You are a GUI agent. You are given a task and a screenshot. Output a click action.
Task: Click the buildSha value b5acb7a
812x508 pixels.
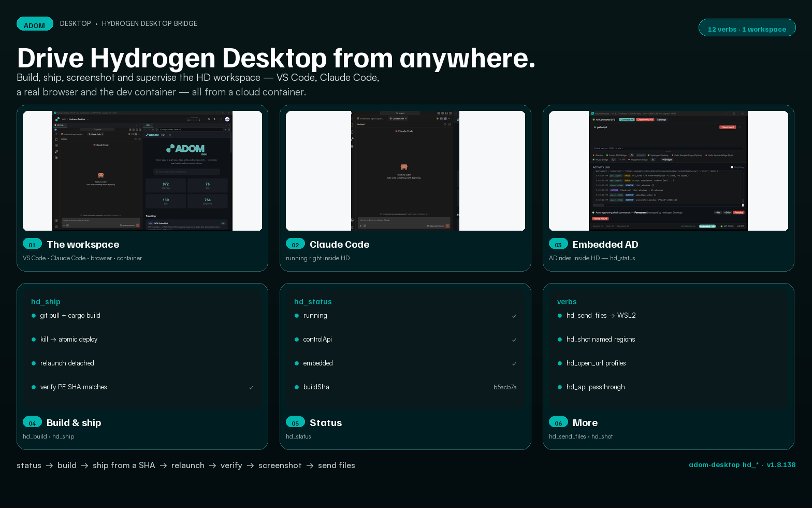(505, 387)
